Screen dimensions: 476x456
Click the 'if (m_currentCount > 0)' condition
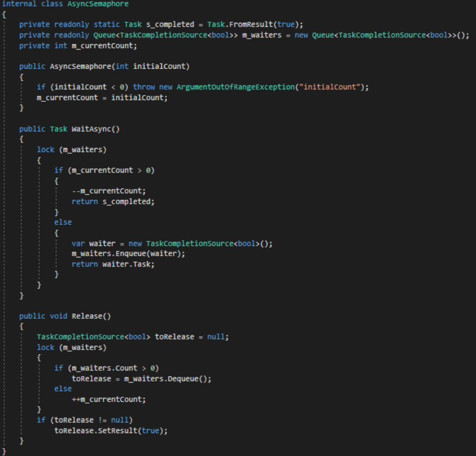(x=104, y=170)
